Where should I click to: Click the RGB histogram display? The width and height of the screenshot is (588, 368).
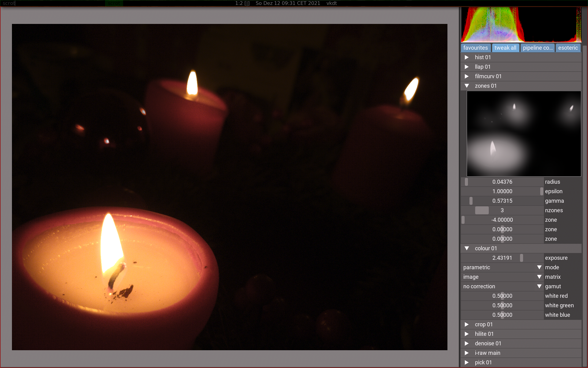pos(521,25)
